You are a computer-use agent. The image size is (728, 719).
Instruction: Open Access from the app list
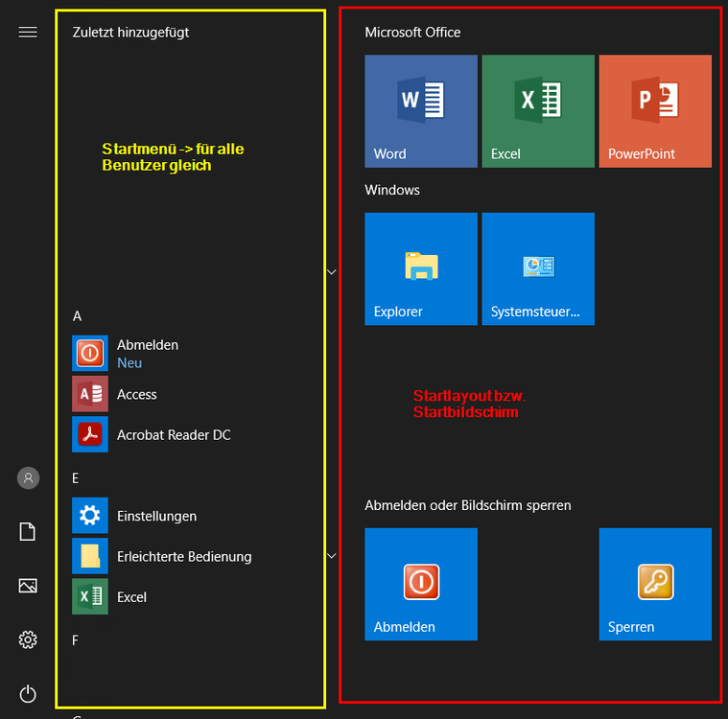point(136,394)
